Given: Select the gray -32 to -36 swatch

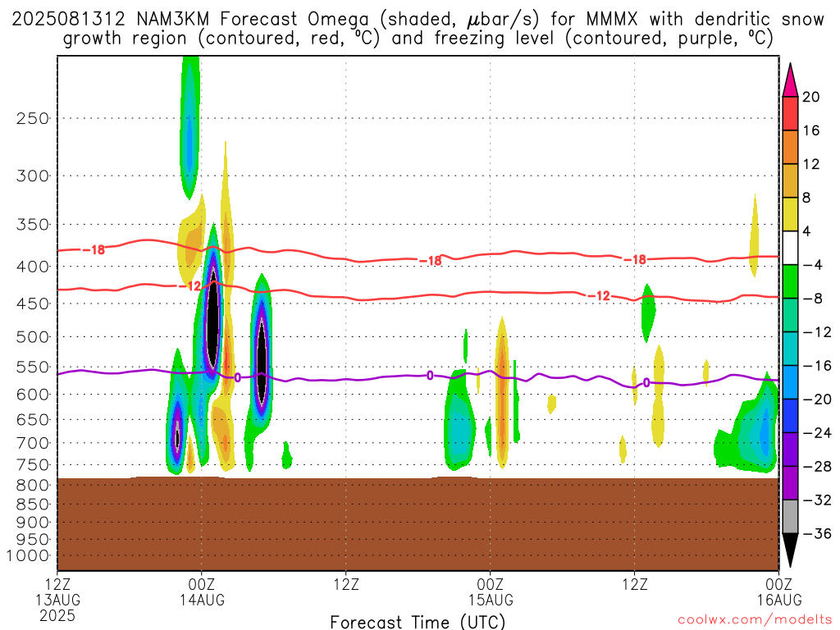Looking at the screenshot, I should [x=790, y=517].
